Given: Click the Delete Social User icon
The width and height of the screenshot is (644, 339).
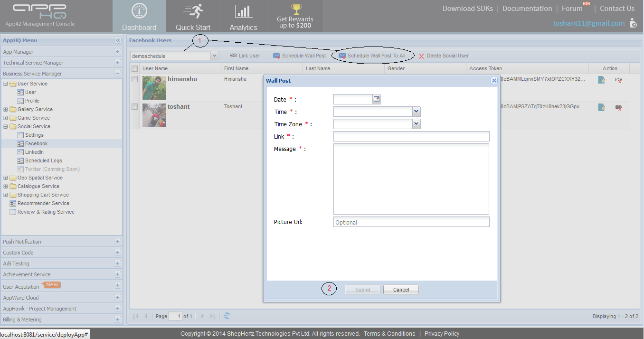Looking at the screenshot, I should click(x=421, y=56).
